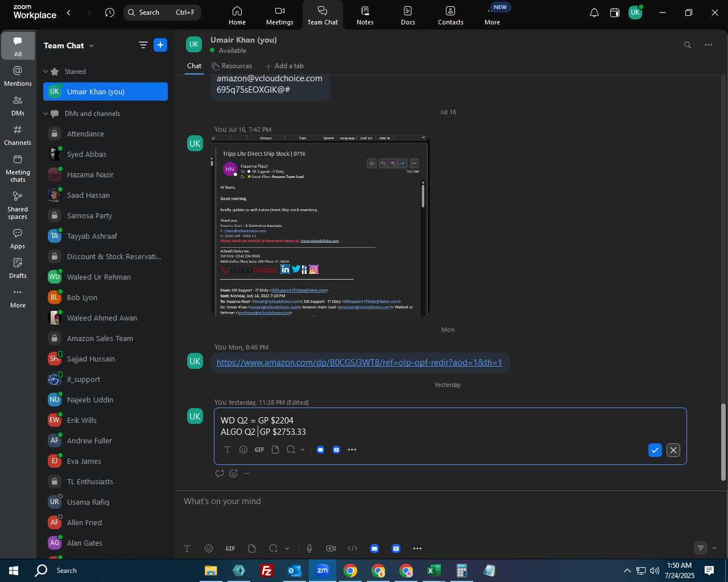Open the Docs tab
The image size is (728, 582).
(408, 15)
